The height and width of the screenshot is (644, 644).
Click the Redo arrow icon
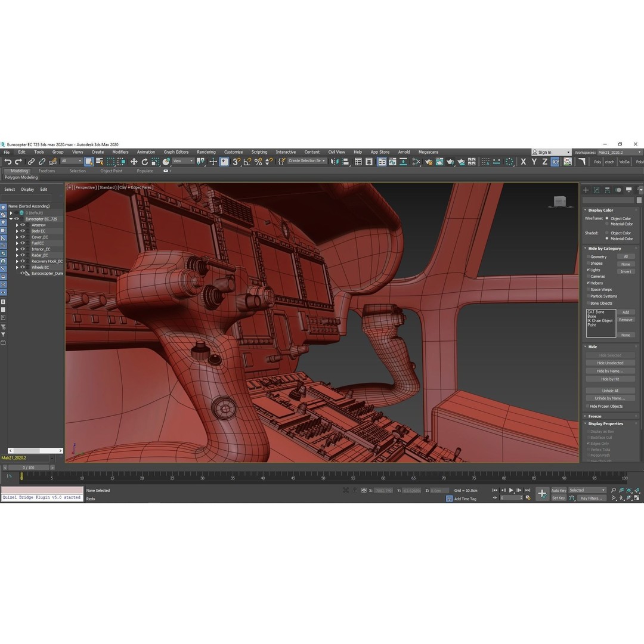coord(18,162)
